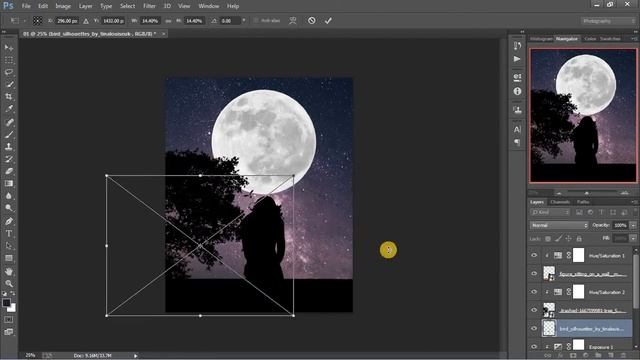Click the background color swatch

tap(12, 308)
